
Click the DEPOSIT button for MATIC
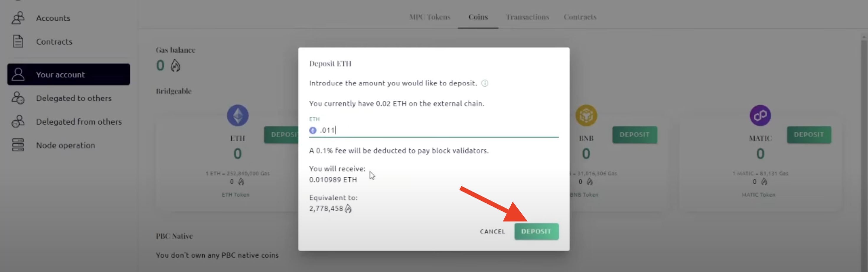tap(809, 135)
